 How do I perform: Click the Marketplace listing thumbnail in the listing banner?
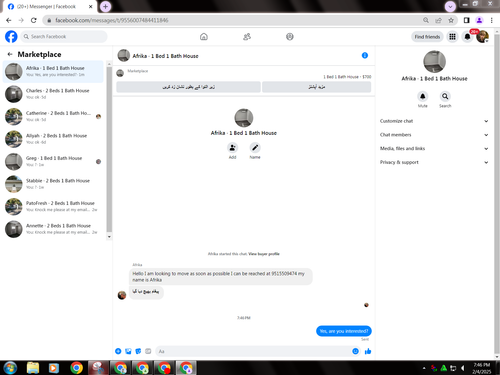click(x=120, y=73)
